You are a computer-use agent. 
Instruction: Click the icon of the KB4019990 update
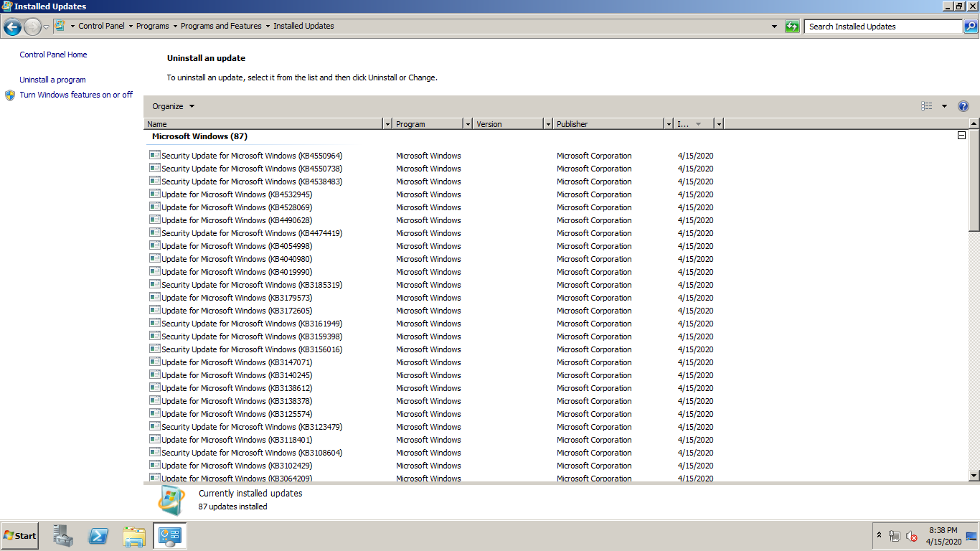(x=155, y=271)
